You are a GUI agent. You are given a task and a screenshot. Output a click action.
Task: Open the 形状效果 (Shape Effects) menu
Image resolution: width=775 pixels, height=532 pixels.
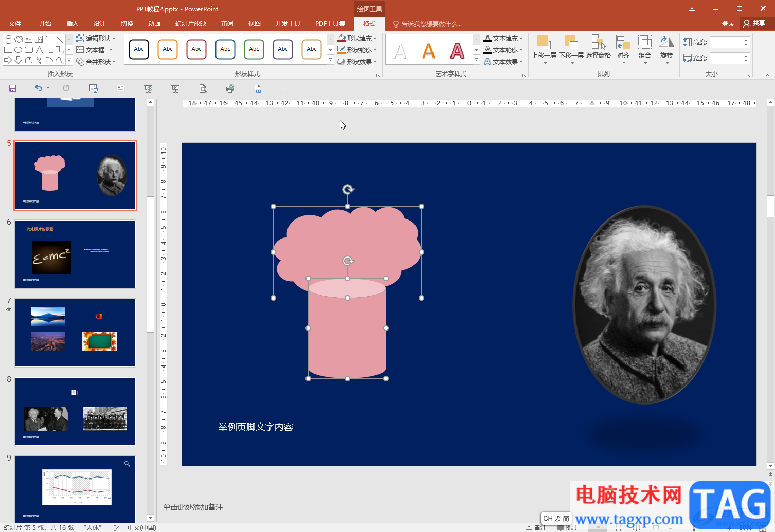coord(357,62)
